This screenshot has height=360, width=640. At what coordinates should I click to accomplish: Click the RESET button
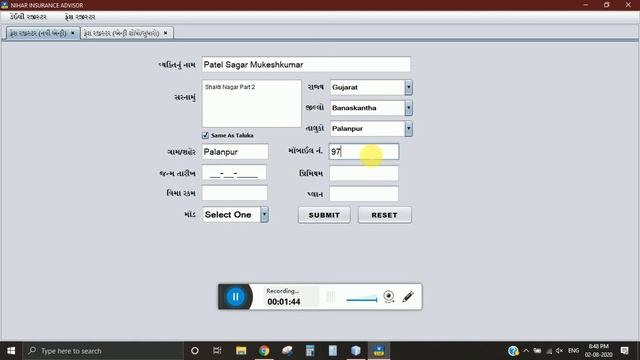(x=384, y=215)
